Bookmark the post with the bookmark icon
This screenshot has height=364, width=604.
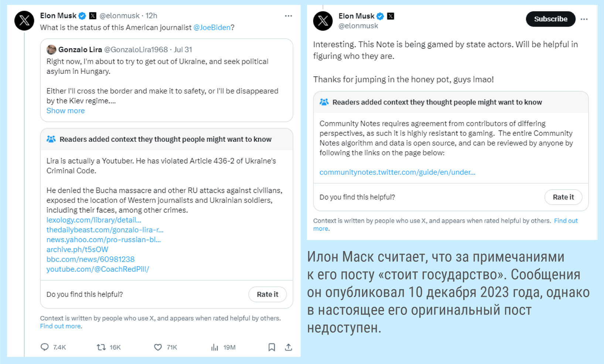(272, 347)
